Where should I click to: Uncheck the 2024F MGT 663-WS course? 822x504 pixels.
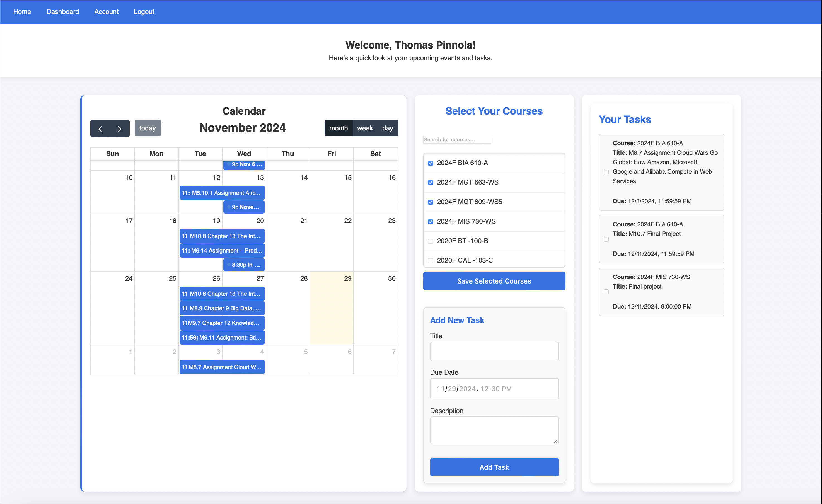(x=430, y=183)
